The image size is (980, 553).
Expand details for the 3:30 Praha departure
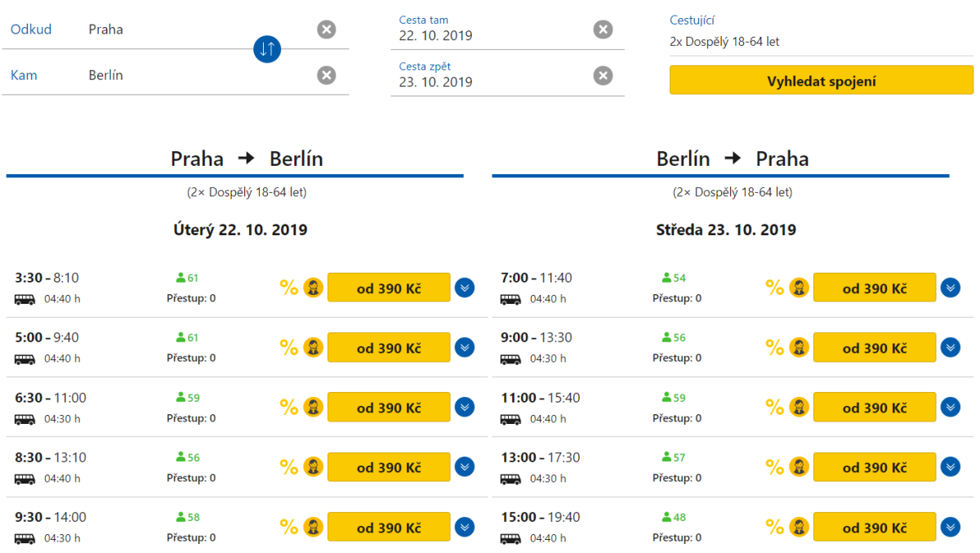tap(465, 288)
